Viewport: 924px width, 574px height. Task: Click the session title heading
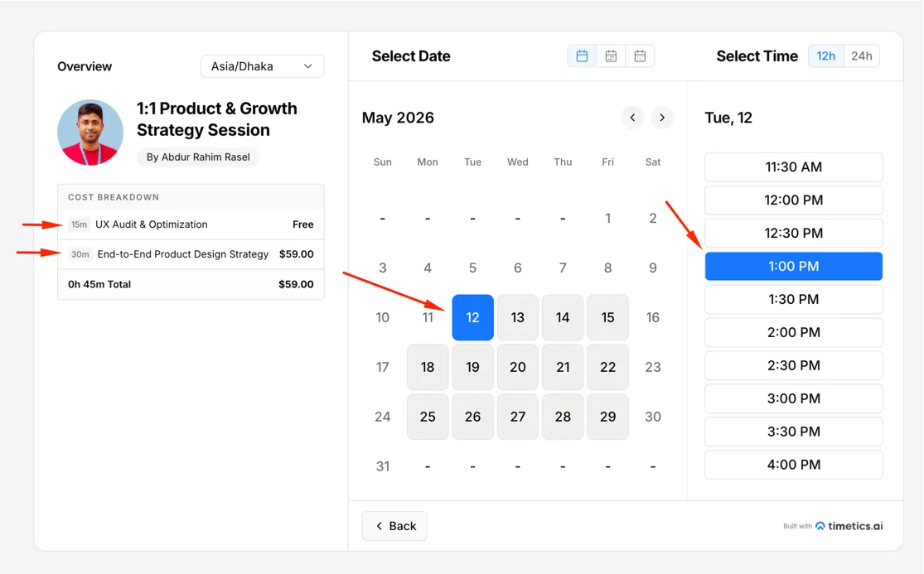tap(217, 119)
